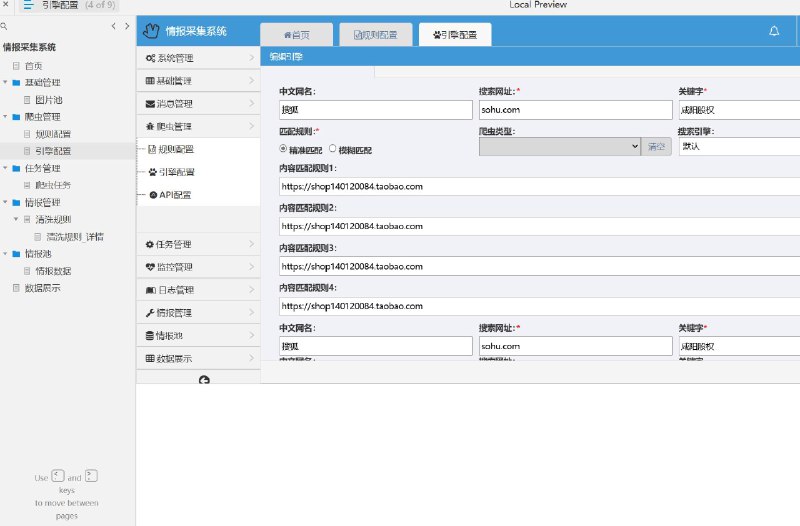This screenshot has width=800, height=526.
Task: Click the search magnifier in the Axure sidebar
Action: 4,26
